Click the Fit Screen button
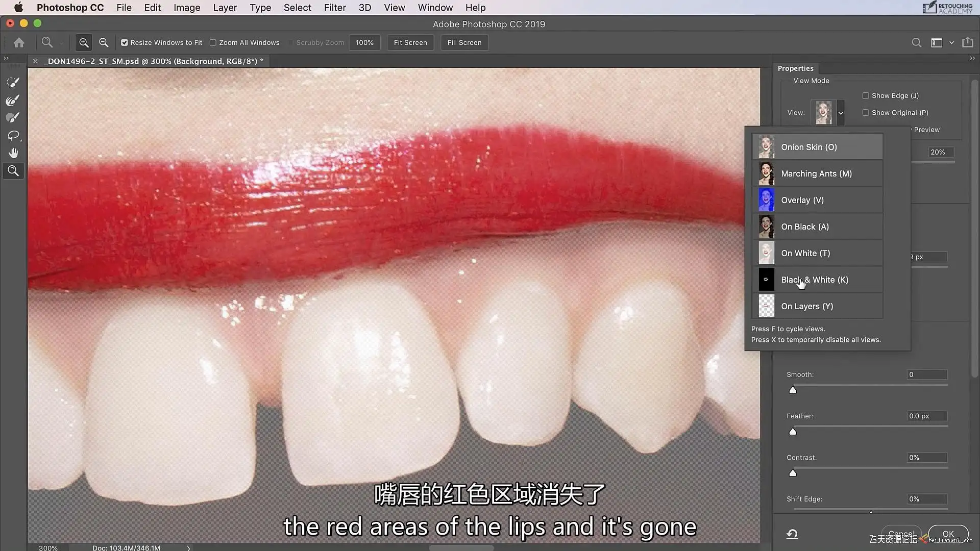The width and height of the screenshot is (980, 551). point(410,43)
